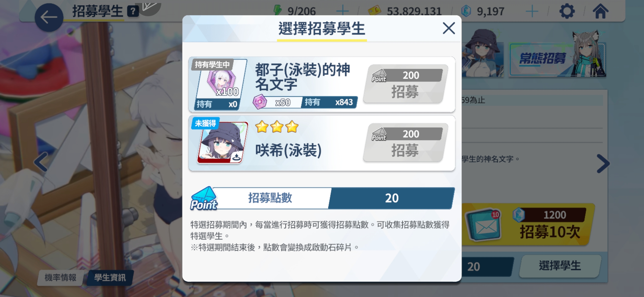Click the question mark help icon
Screen dimensions: 644x297
point(133,12)
